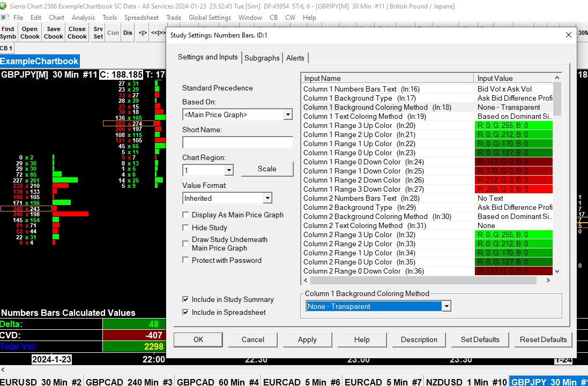
Task: Click the Input Name column header
Action: coord(388,78)
